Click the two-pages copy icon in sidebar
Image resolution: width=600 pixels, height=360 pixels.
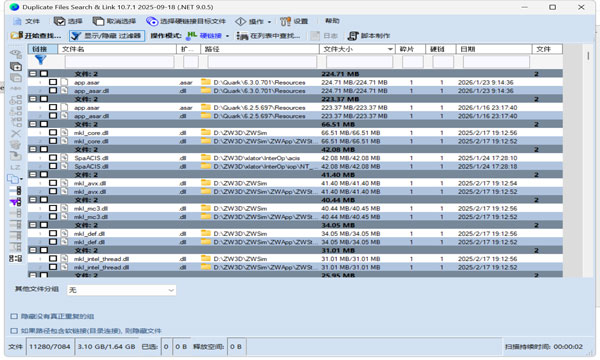14,179
